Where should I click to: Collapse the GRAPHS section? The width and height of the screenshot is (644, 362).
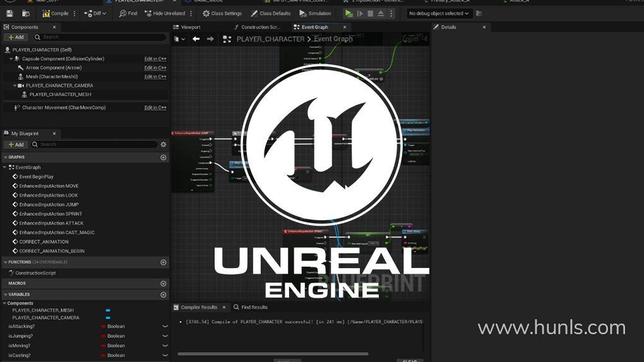tap(5, 157)
